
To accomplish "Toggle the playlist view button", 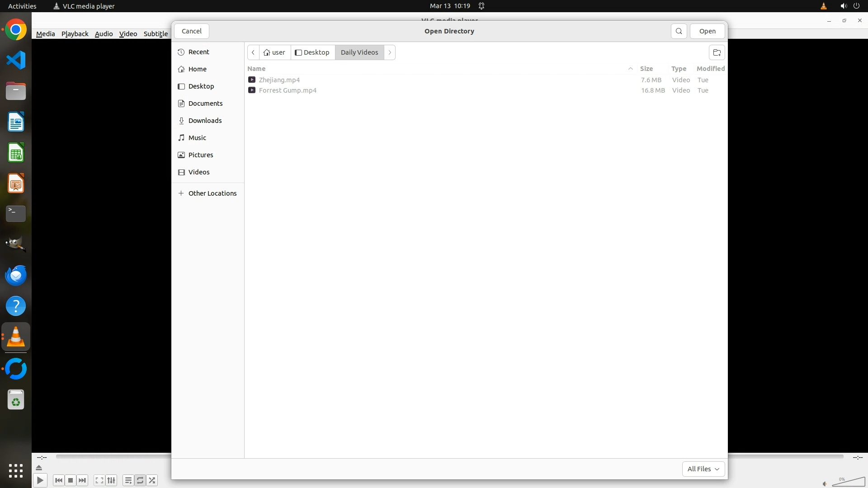I will [128, 480].
